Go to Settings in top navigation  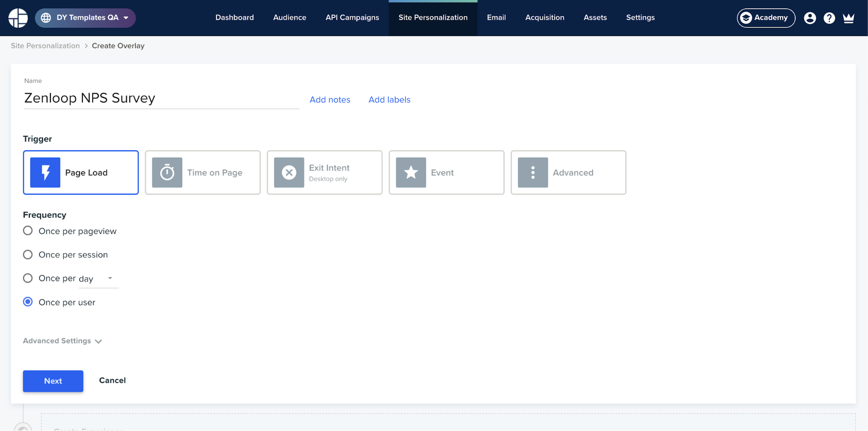pyautogui.click(x=640, y=18)
